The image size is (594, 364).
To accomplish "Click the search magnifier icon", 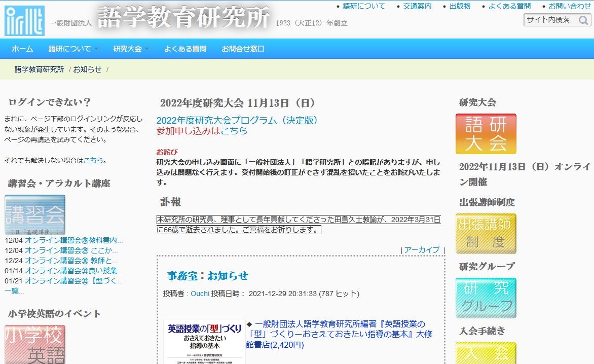I will coord(584,21).
